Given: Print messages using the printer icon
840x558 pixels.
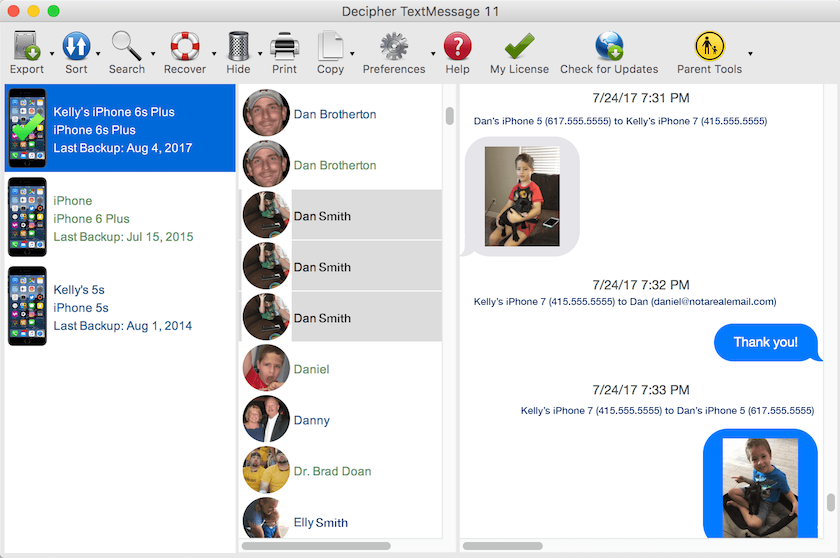Looking at the screenshot, I should (x=284, y=46).
